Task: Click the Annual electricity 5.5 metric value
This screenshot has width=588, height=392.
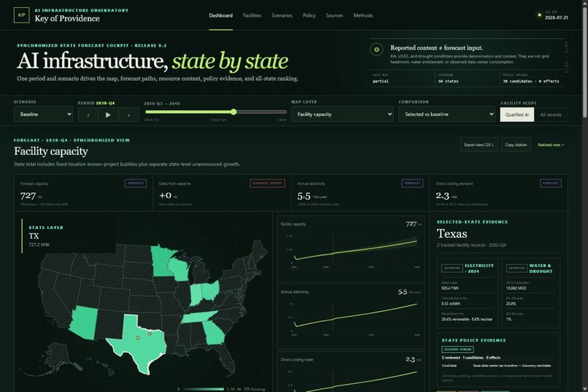Action: click(303, 196)
